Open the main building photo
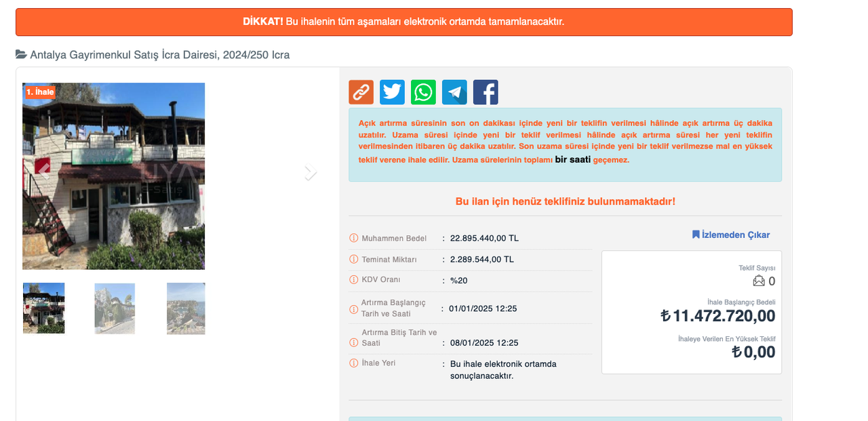Image resolution: width=868 pixels, height=421 pixels. (113, 176)
